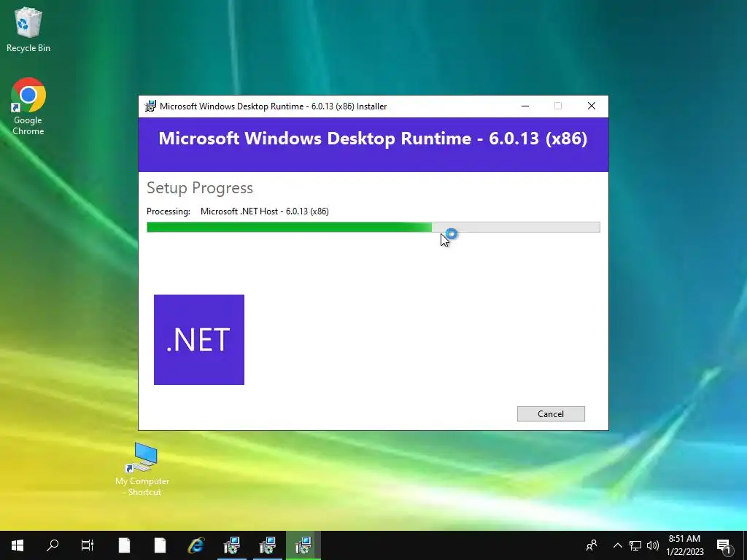Screen dimensions: 747x560
Task: Close the Desktop Runtime installer window
Action: pos(591,106)
